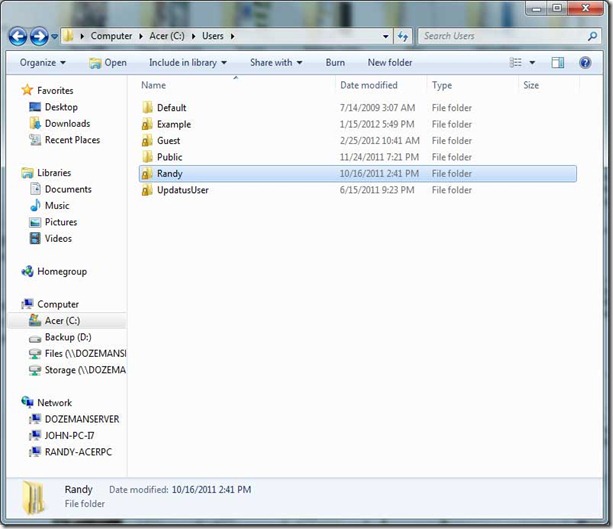Click the Favorites star icon
The height and width of the screenshot is (529, 613).
[27, 90]
